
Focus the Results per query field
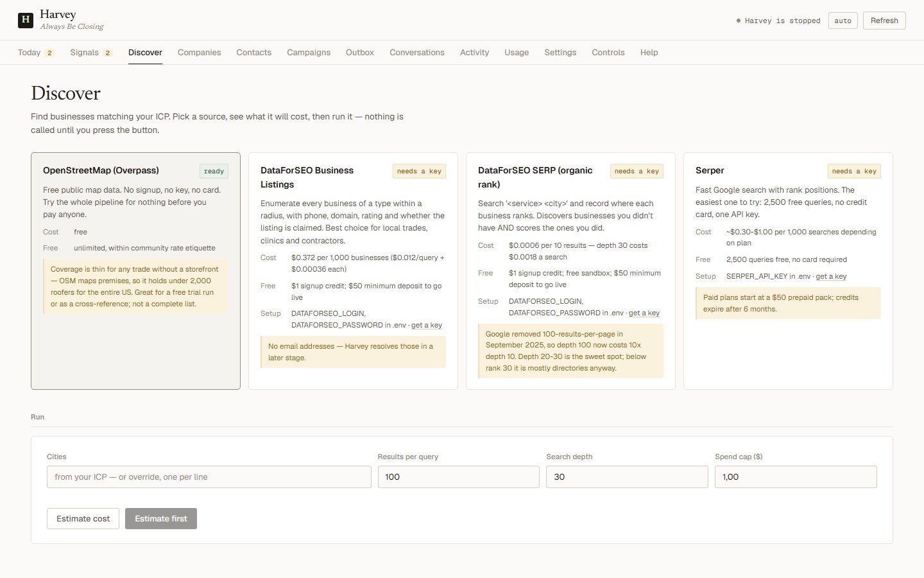pyautogui.click(x=459, y=477)
